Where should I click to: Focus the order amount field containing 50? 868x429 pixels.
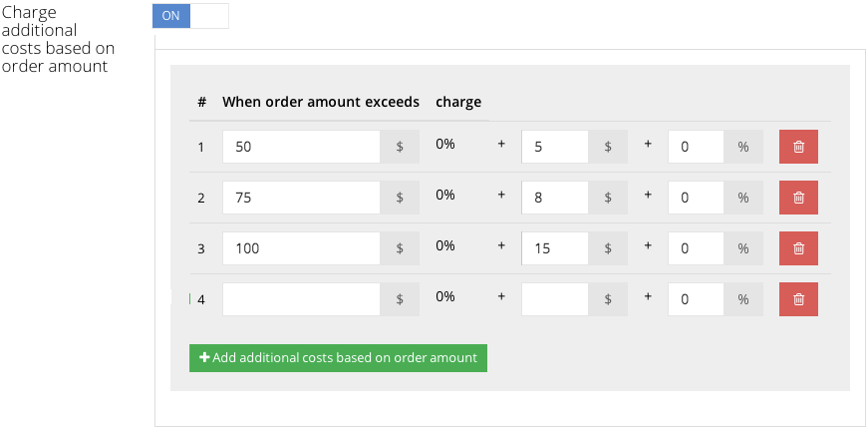301,147
